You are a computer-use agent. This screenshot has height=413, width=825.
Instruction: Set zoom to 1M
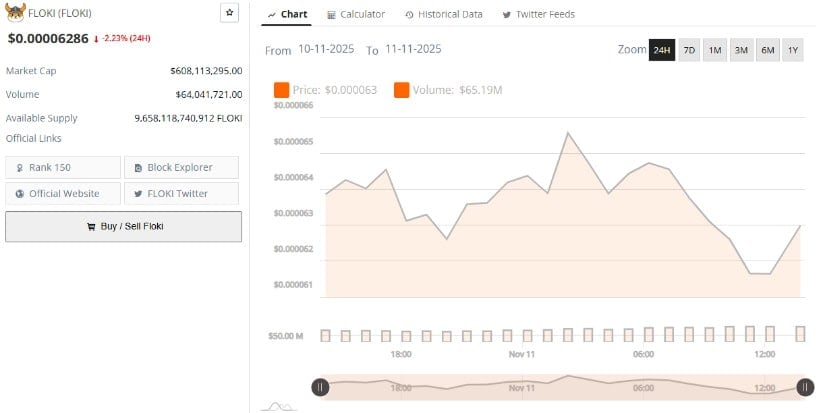[x=715, y=50]
